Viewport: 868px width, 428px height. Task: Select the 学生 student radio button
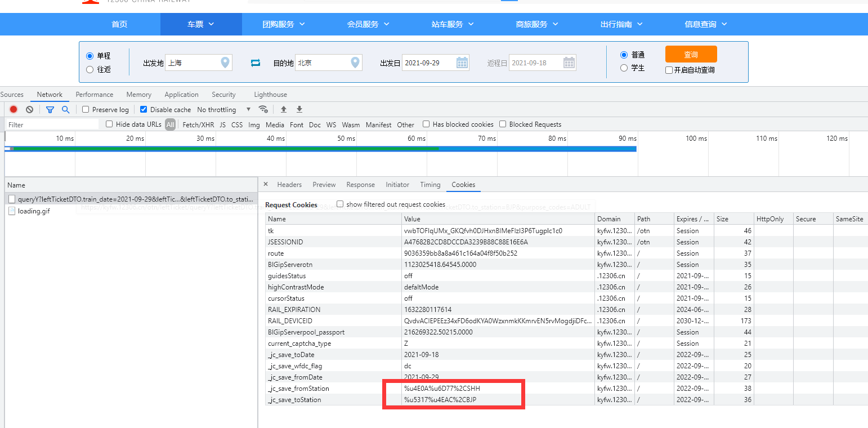[x=624, y=68]
